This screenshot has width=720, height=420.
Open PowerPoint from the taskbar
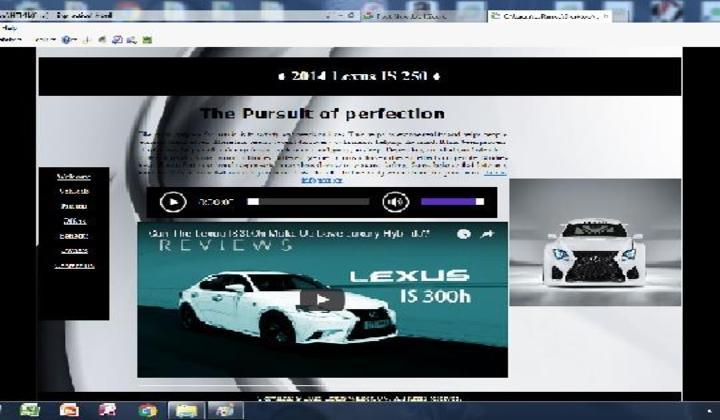(69, 410)
